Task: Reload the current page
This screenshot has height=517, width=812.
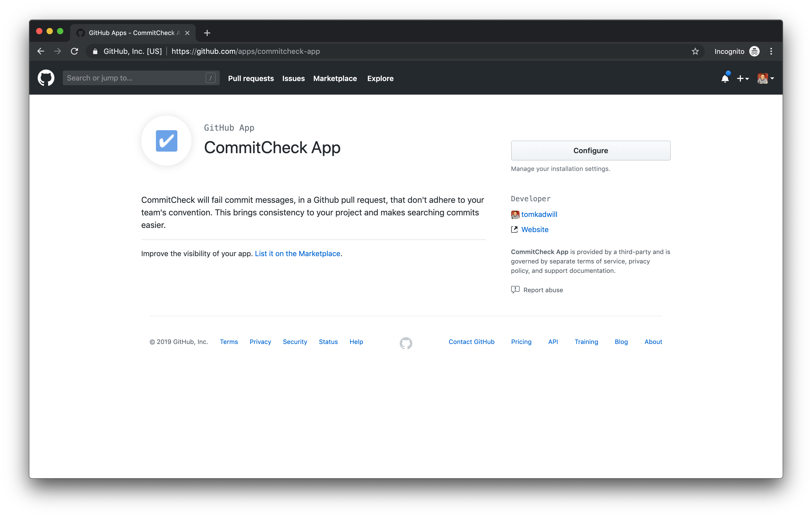Action: [x=75, y=51]
